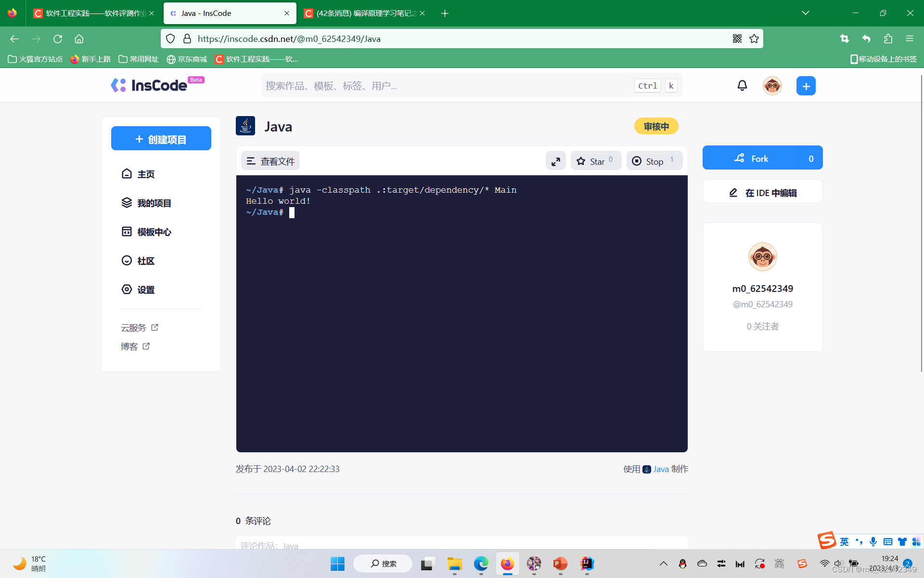This screenshot has width=924, height=578.
Task: Focus the InsCode search field
Action: [x=448, y=86]
